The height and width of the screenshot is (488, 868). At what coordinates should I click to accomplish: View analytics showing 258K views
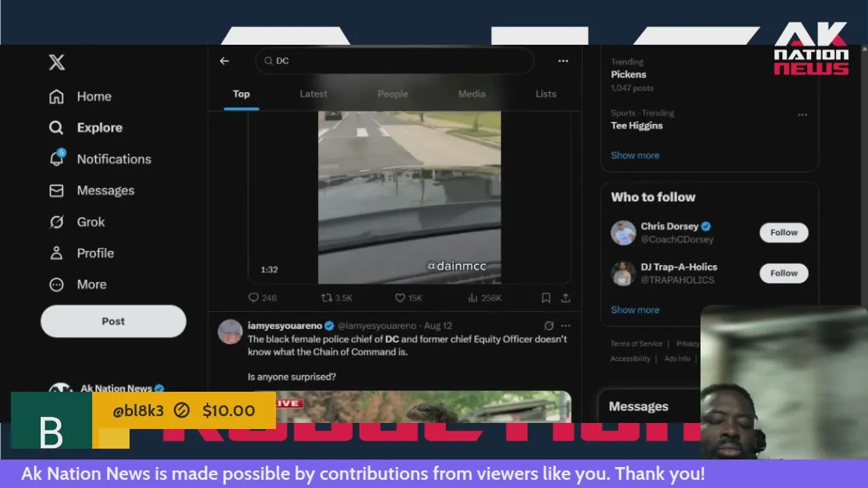(x=485, y=298)
